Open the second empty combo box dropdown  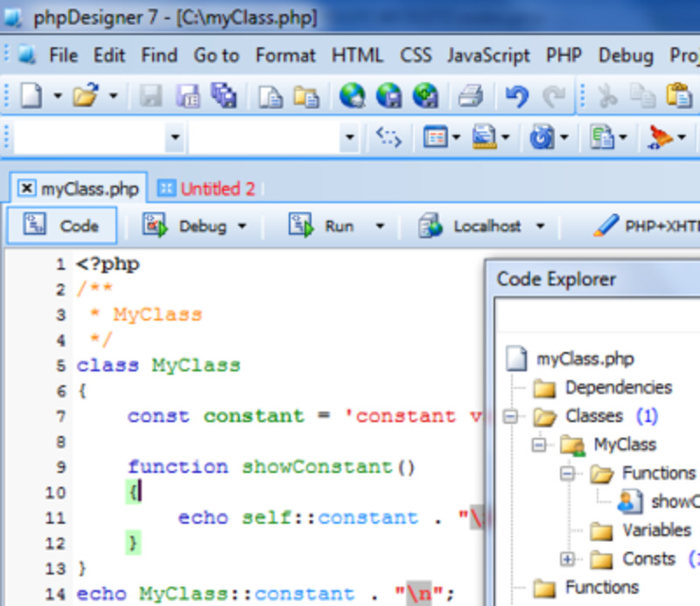349,137
